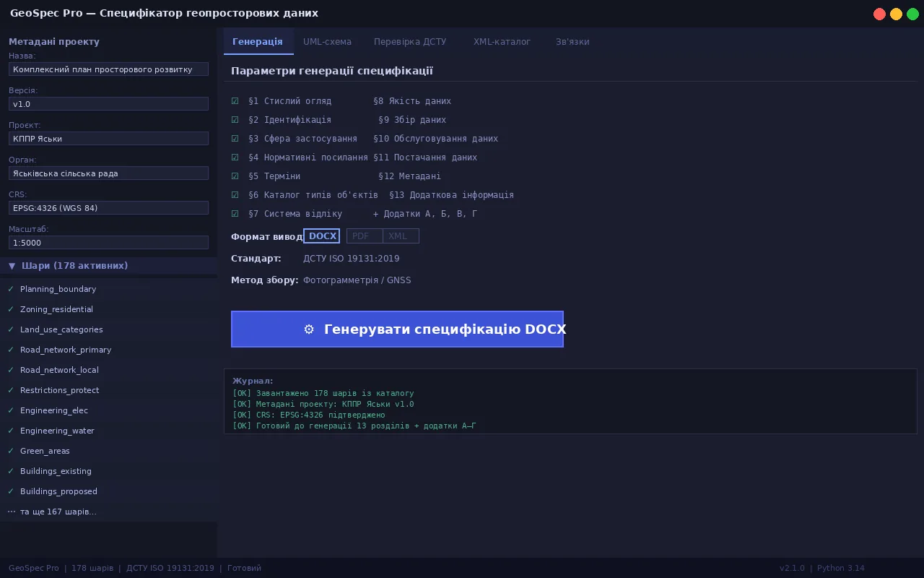Toggle §3 Сфера застосування checkbox

[235, 139]
